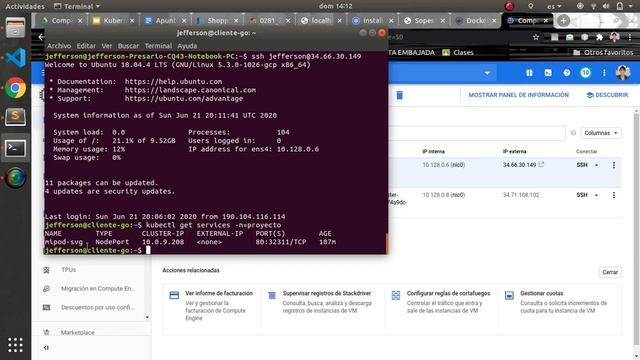Open the Chrome extensions puzzle icon

tap(600, 37)
